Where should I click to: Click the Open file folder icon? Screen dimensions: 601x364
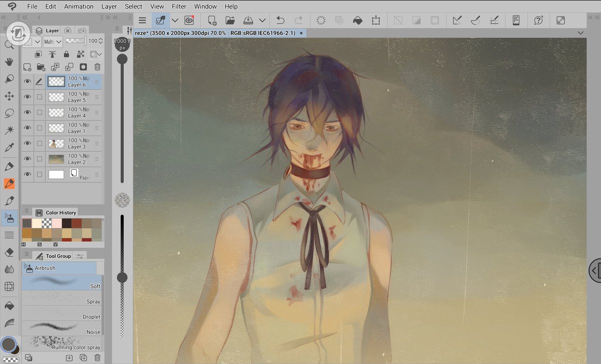point(230,21)
